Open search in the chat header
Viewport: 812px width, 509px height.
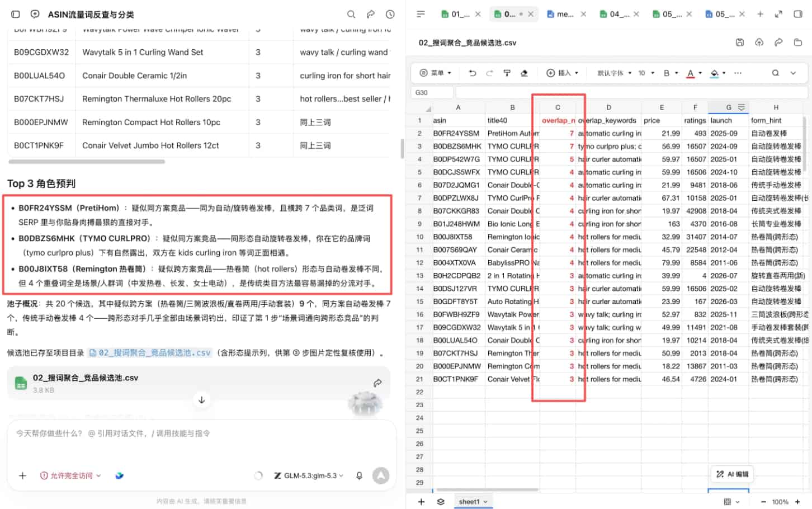click(351, 14)
